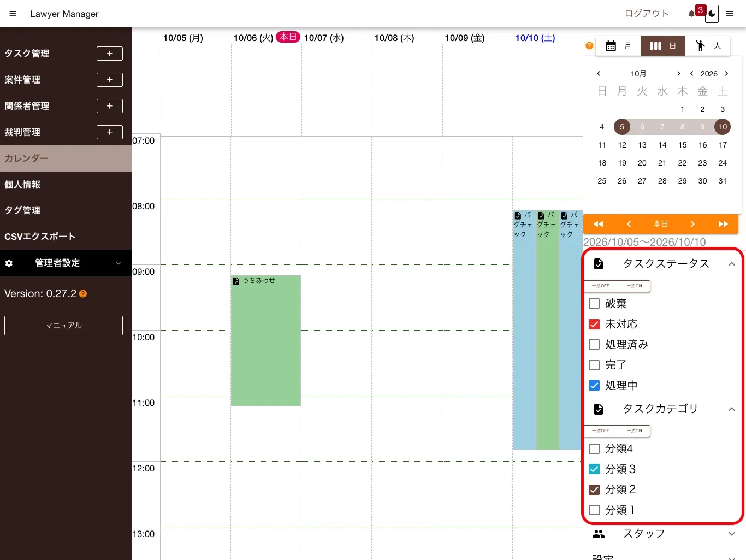
Task: Open the green うちあわせ calendar event
Action: click(x=266, y=341)
